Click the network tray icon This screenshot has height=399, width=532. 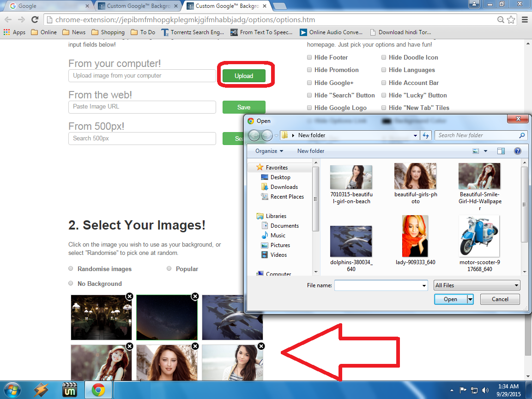[474, 390]
